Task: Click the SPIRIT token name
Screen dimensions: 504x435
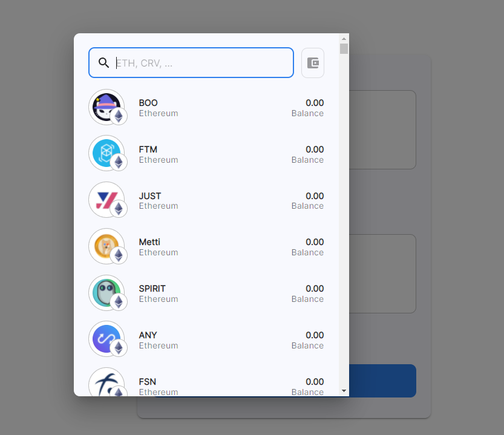Action: click(152, 289)
